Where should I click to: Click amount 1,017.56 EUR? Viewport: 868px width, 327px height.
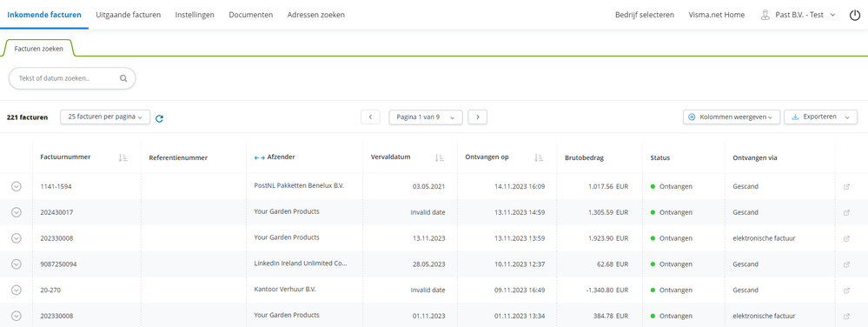coord(607,187)
